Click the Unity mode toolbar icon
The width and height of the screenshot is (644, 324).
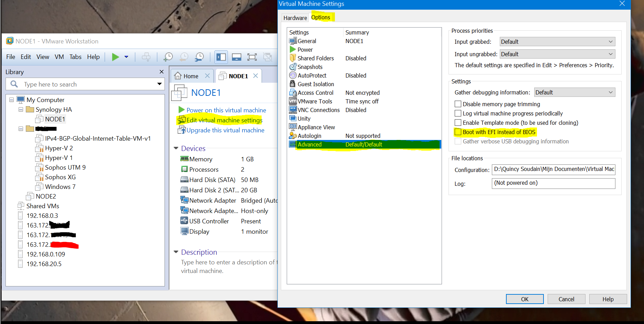coord(267,57)
